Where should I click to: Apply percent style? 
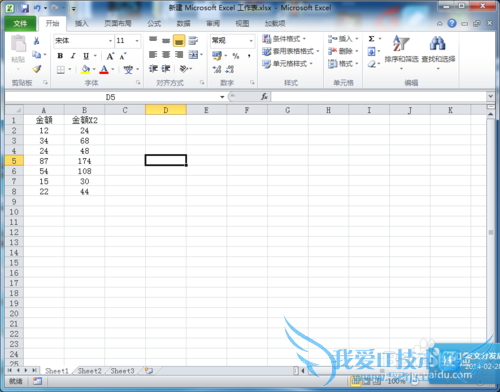pyautogui.click(x=236, y=56)
